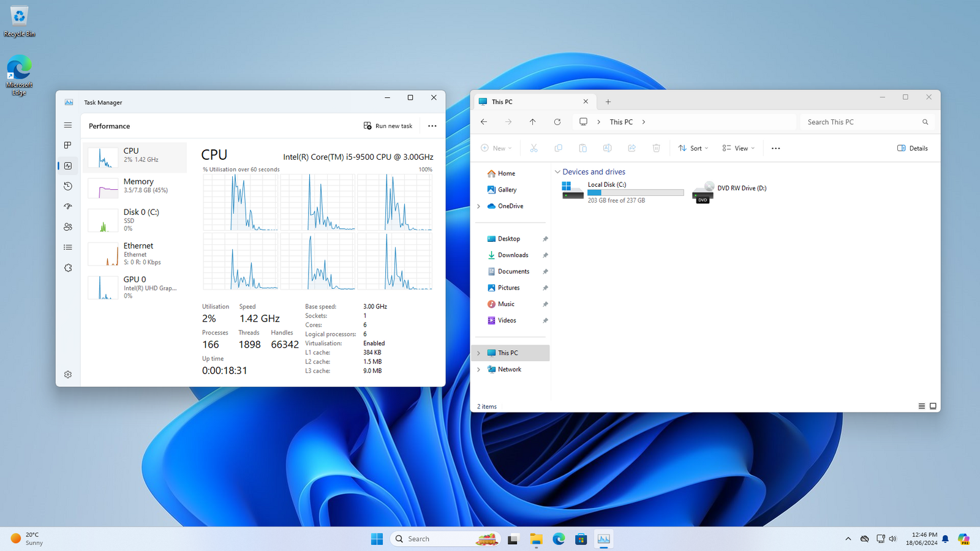Open Microsoft Store from taskbar
This screenshot has height=551, width=980.
pyautogui.click(x=581, y=539)
